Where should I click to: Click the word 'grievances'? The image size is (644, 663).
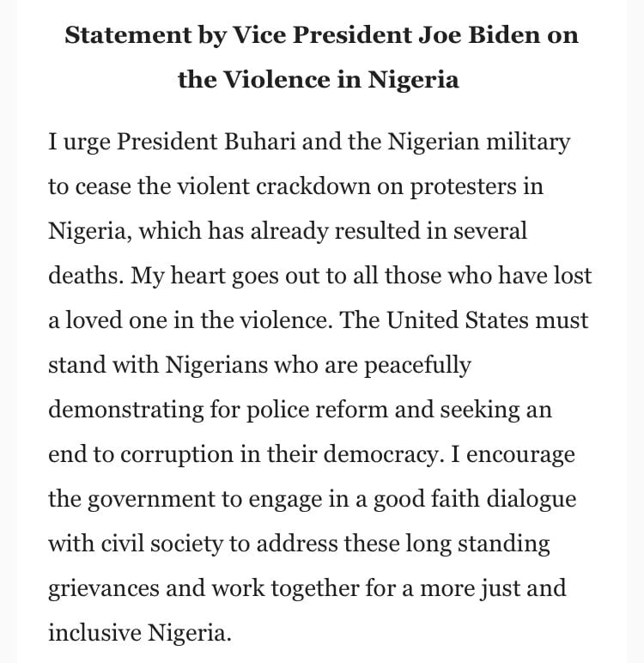coord(104,589)
